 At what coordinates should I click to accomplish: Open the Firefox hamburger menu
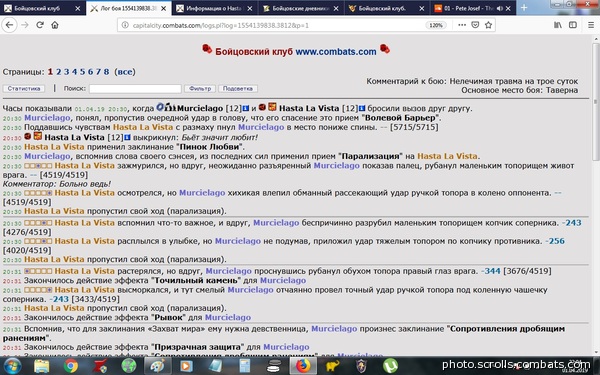(591, 25)
